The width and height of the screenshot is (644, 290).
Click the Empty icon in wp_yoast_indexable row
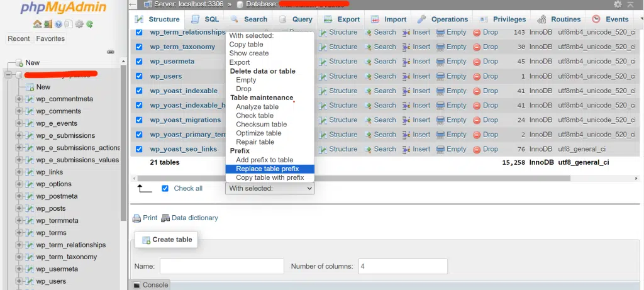440,91
